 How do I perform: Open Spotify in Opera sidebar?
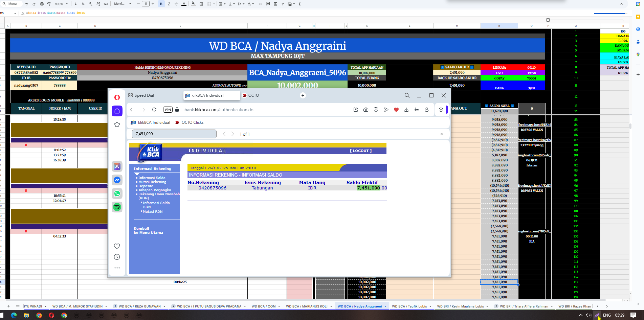pos(117,207)
